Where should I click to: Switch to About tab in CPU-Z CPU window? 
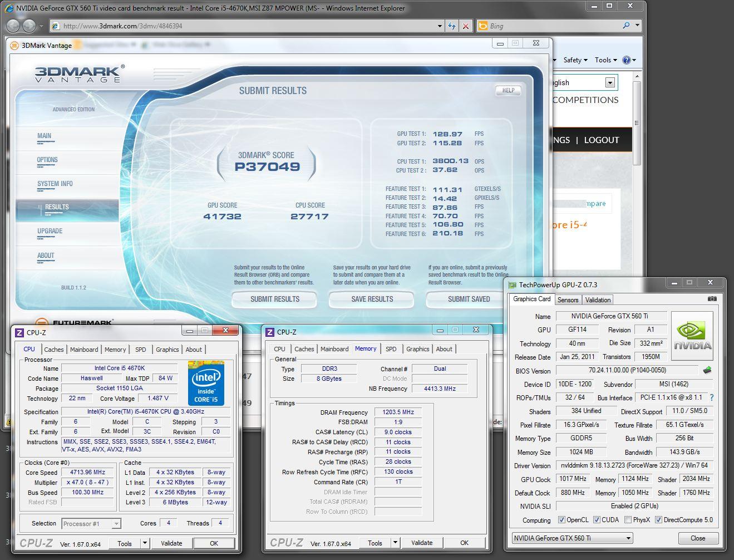coord(194,350)
